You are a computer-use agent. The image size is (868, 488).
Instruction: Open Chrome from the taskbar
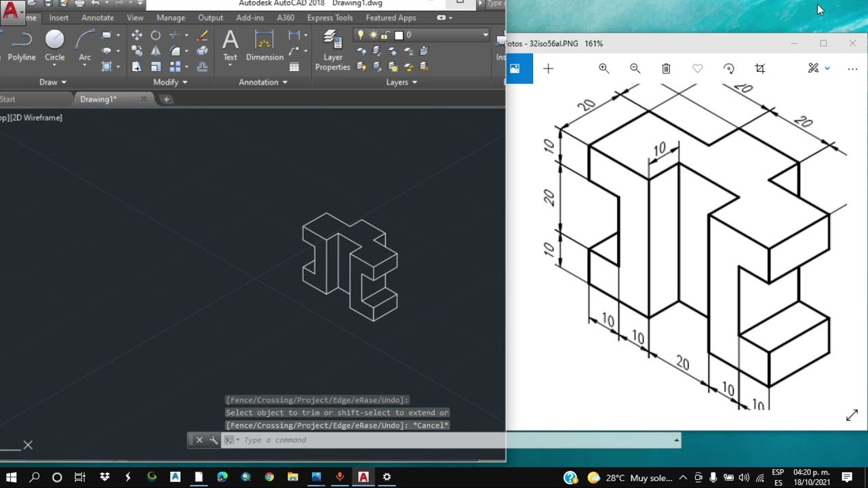(x=269, y=477)
